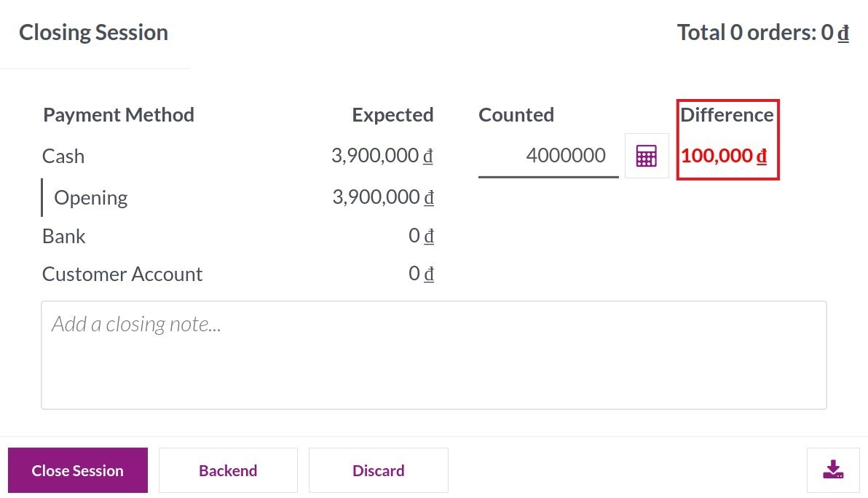Click the Closing Session heading

(93, 32)
